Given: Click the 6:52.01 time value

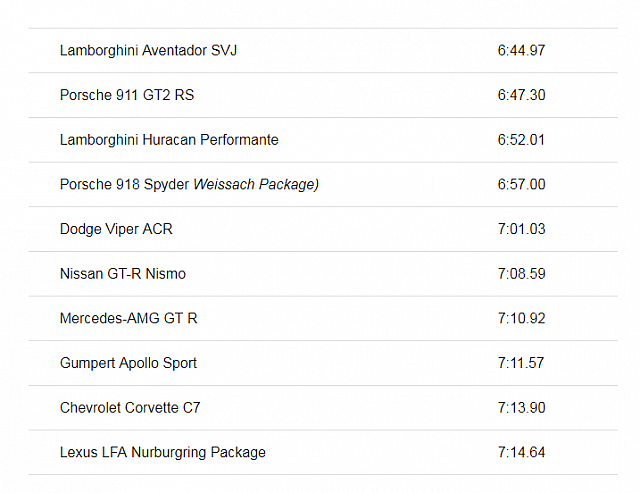Looking at the screenshot, I should (x=521, y=140).
